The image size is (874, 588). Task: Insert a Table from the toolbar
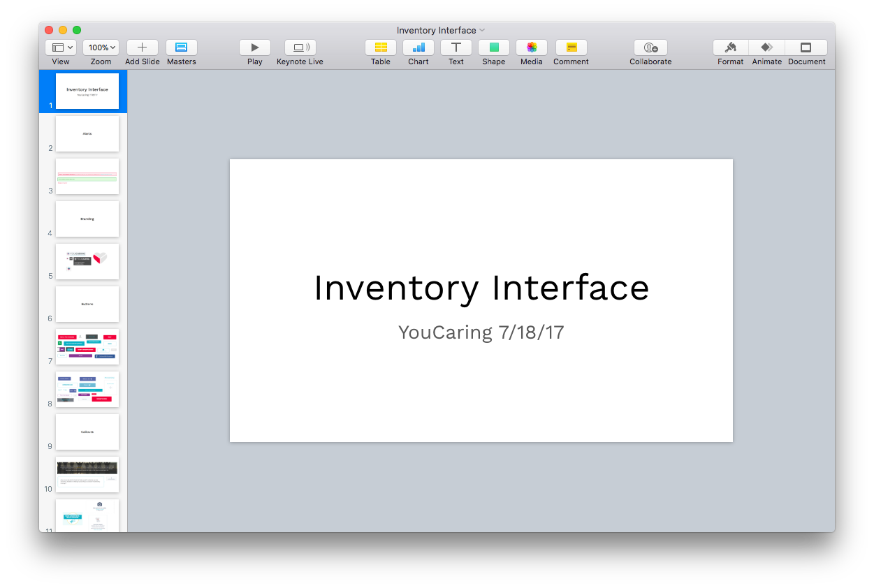click(381, 47)
